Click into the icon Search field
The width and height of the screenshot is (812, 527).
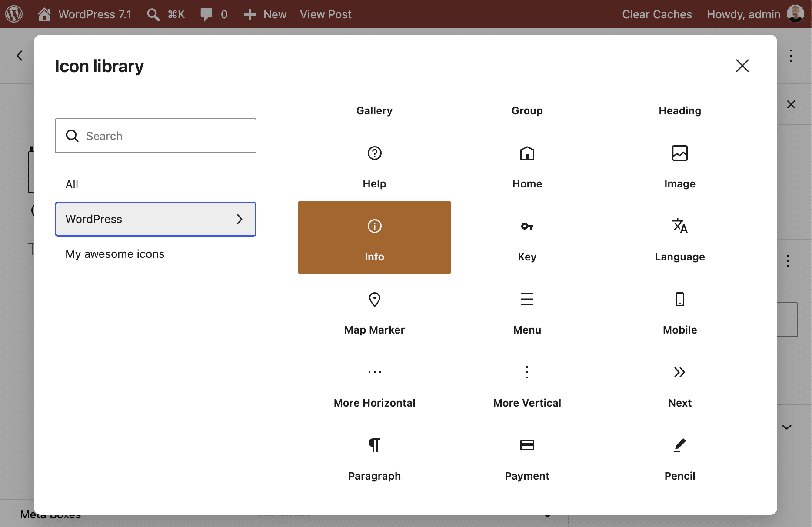(x=156, y=136)
